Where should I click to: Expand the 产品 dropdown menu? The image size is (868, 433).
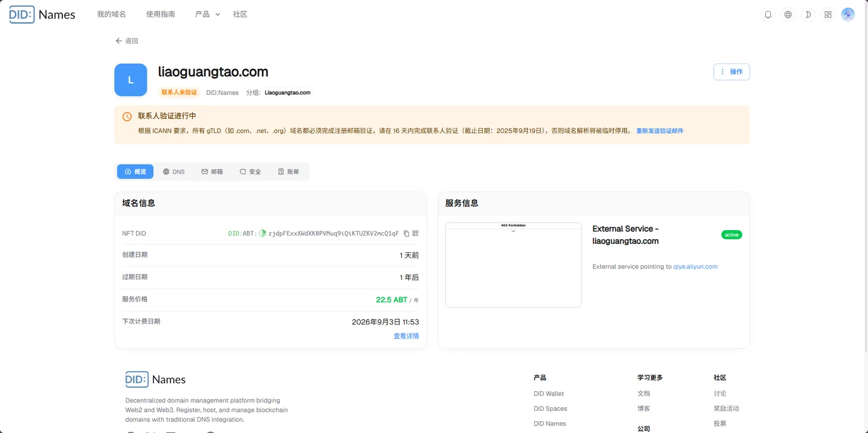pos(207,14)
